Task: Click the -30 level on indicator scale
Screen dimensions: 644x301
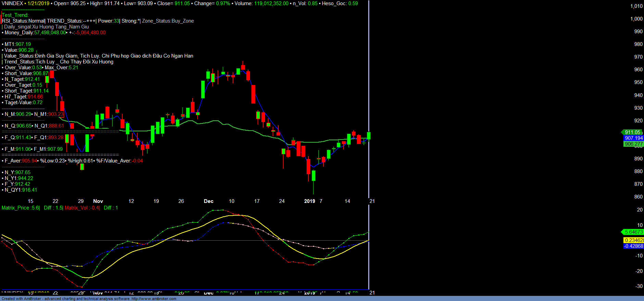Action: click(639, 286)
